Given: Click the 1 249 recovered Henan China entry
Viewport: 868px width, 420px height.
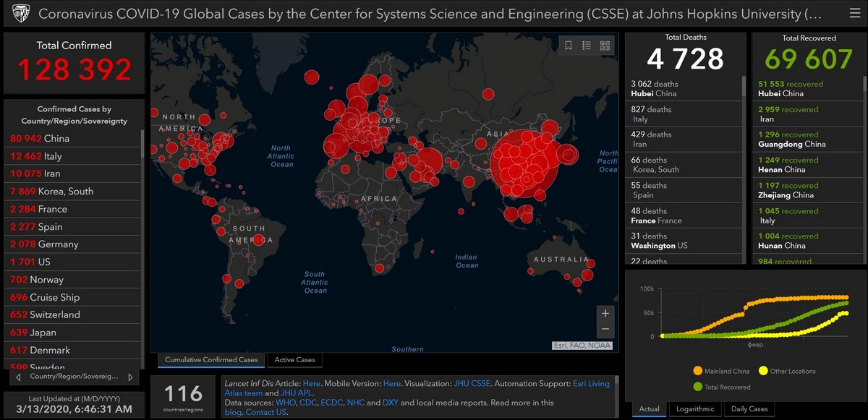Looking at the screenshot, I should [x=808, y=165].
